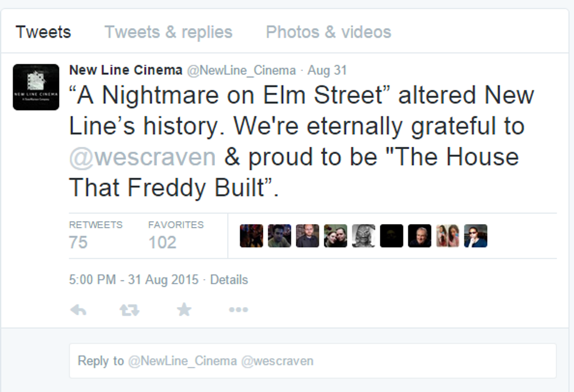The height and width of the screenshot is (392, 574).
Task: Click the @wescraven mention link
Action: tap(142, 157)
